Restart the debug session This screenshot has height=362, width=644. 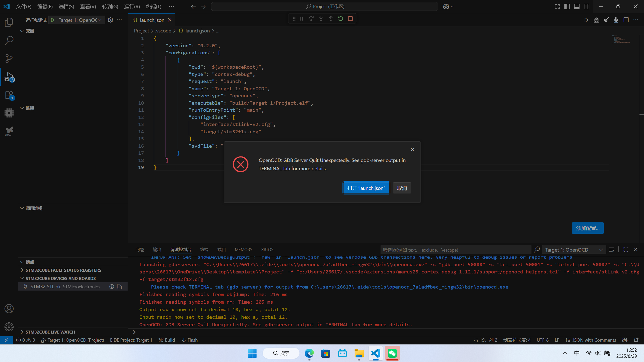pos(340,19)
